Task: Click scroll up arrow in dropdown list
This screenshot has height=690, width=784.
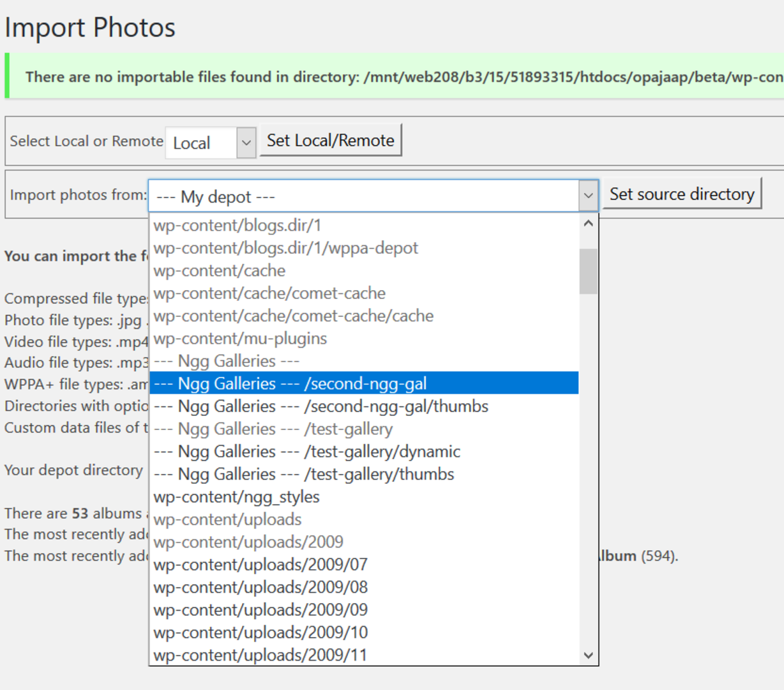Action: [x=588, y=224]
